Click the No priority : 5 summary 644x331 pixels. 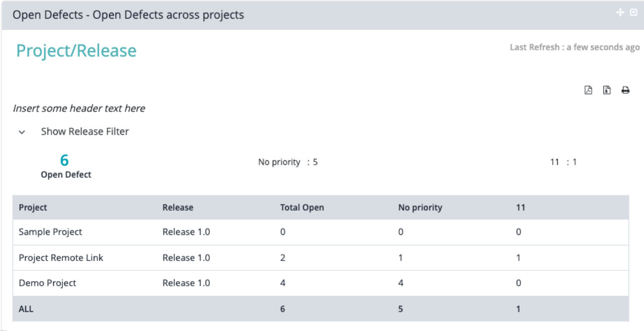click(x=288, y=162)
